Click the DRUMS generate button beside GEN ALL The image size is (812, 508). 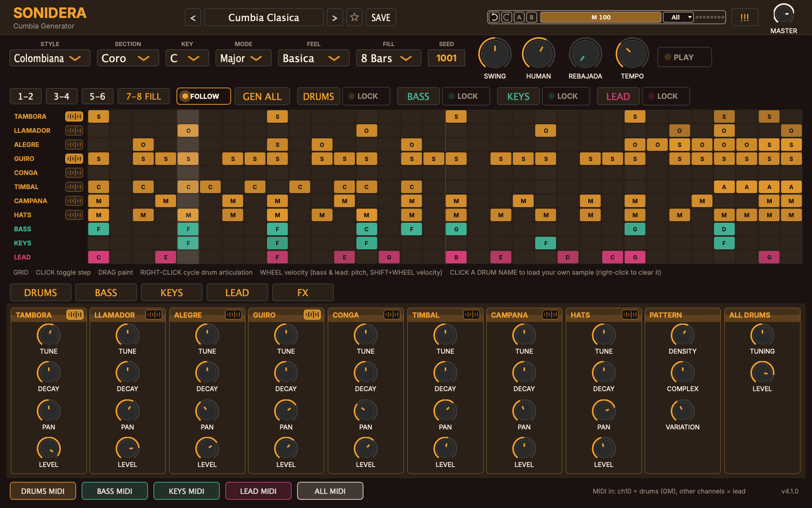pyautogui.click(x=319, y=97)
